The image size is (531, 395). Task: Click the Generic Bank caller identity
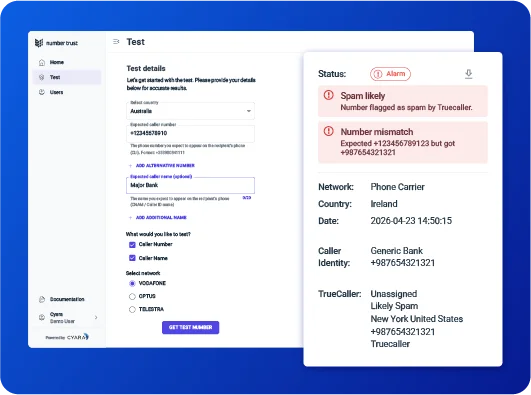397,251
